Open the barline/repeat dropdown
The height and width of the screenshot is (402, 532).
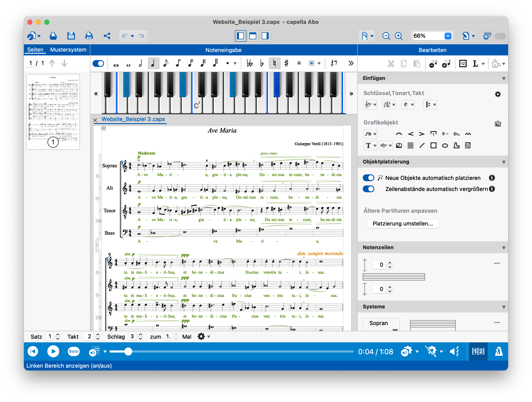pyautogui.click(x=430, y=105)
